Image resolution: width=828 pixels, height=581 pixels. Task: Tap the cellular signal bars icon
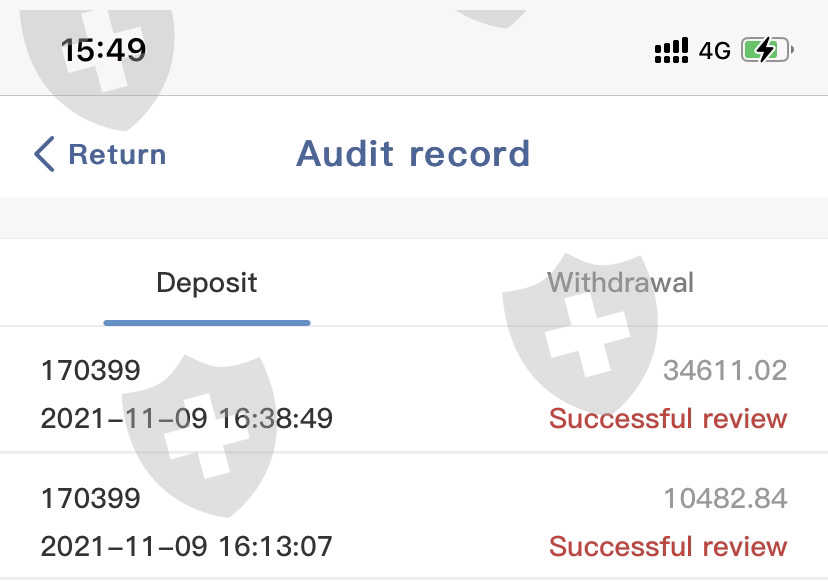pyautogui.click(x=671, y=50)
